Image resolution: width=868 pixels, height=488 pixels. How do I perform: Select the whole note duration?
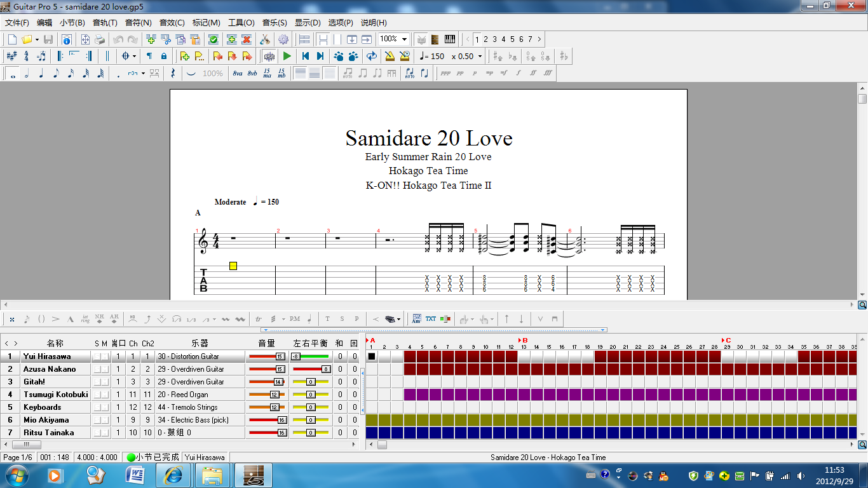[12, 73]
